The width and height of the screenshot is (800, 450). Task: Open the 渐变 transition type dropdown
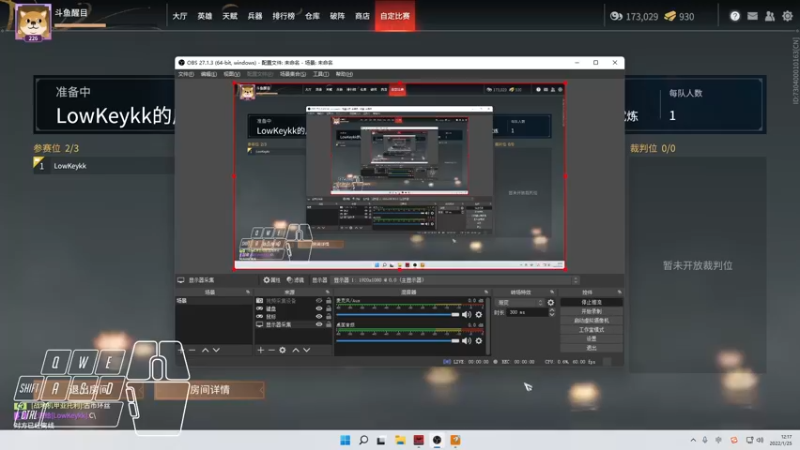tap(519, 303)
